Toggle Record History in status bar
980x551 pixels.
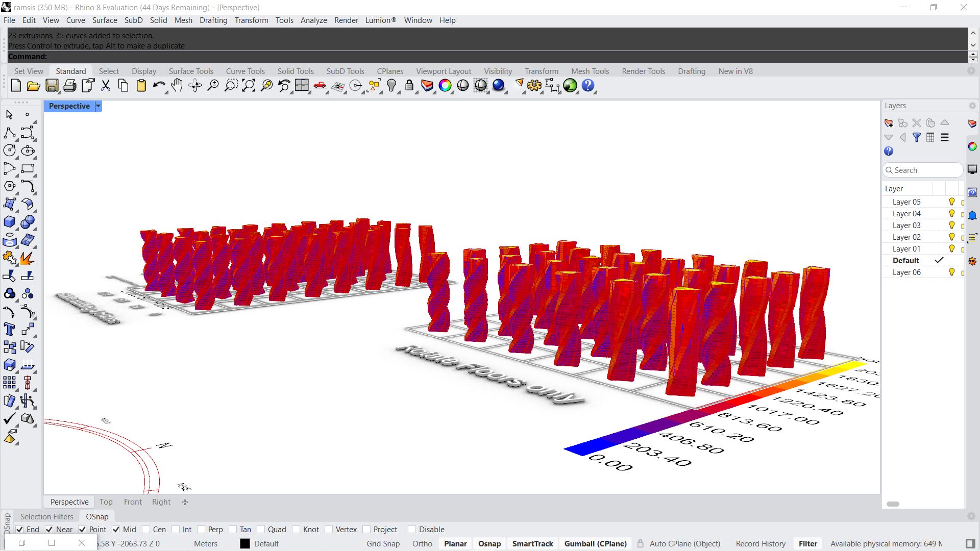point(761,544)
